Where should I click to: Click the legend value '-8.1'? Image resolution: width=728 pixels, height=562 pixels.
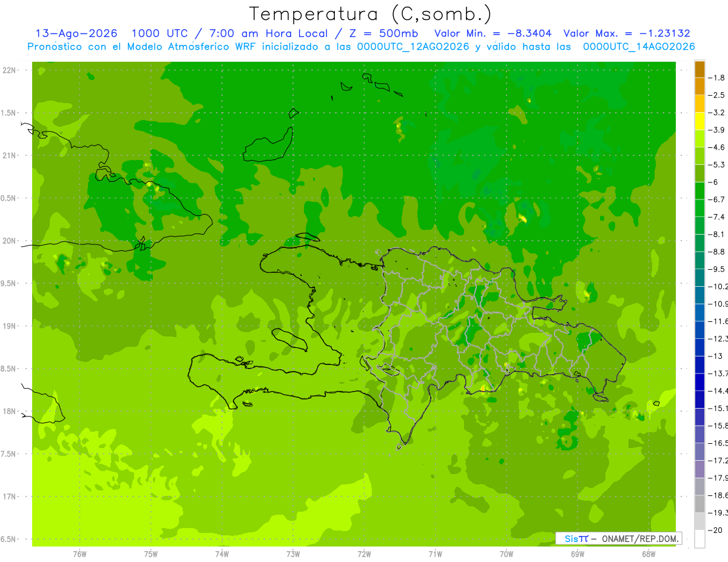(716, 235)
